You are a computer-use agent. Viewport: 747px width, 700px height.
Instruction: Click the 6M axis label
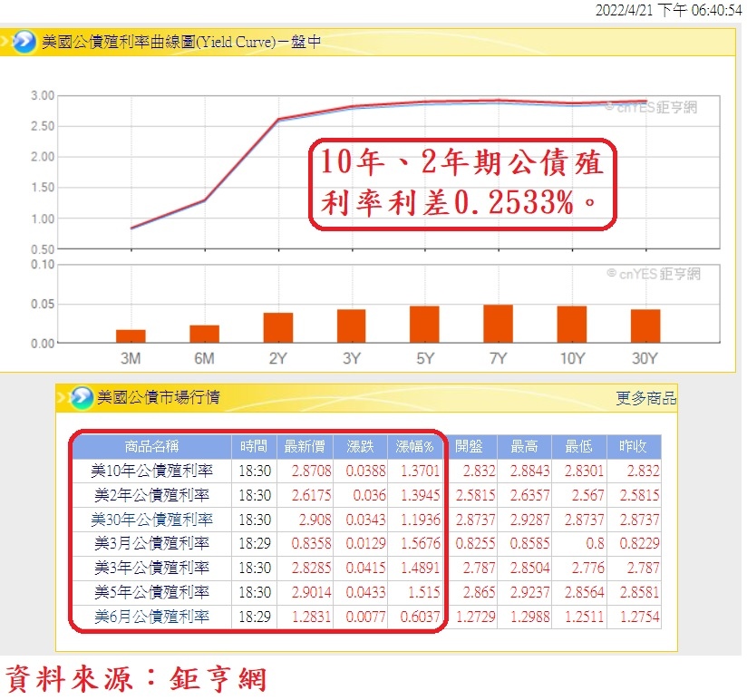point(204,358)
